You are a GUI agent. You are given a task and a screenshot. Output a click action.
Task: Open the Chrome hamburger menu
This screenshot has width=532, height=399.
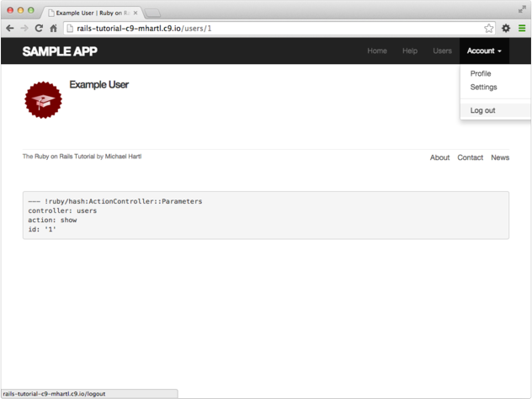point(521,28)
